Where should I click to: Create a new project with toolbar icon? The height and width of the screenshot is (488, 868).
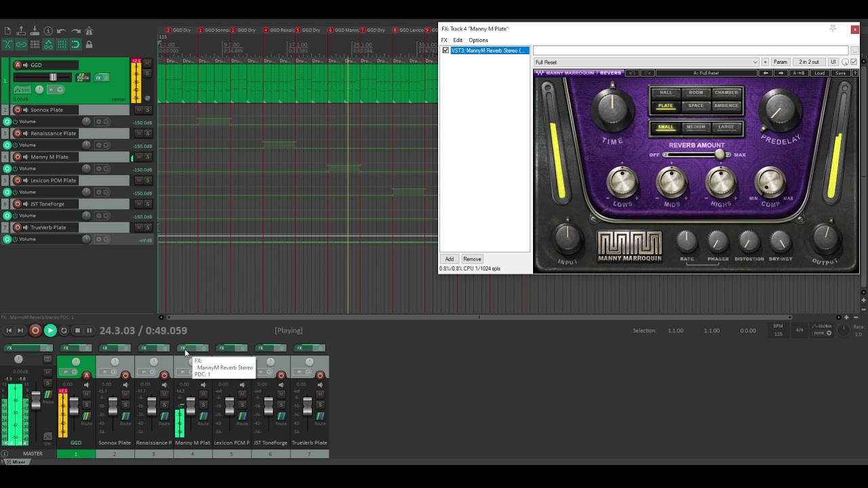point(7,31)
